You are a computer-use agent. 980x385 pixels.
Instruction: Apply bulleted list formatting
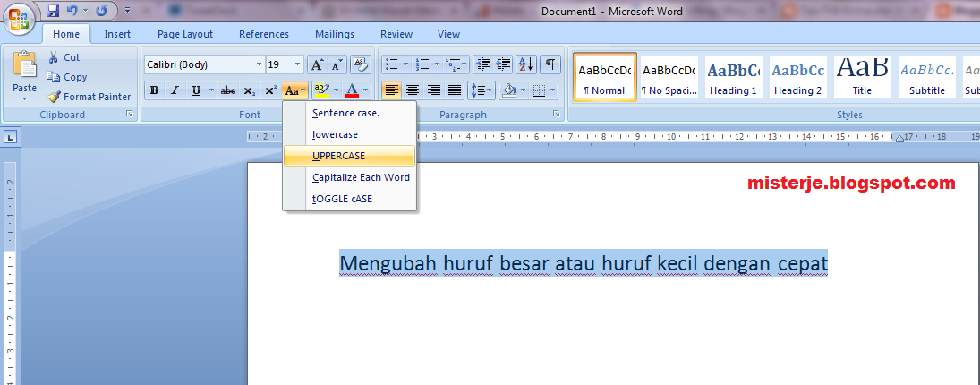point(392,64)
